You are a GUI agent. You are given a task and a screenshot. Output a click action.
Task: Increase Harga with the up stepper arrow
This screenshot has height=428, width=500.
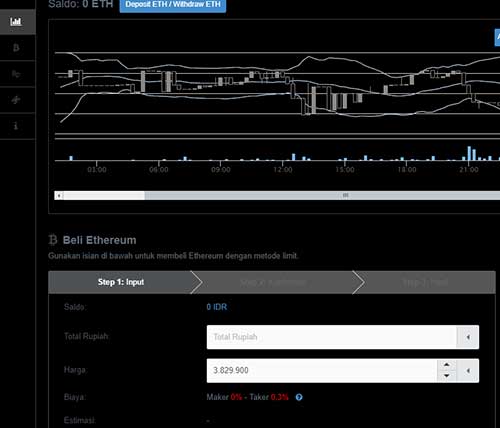(x=447, y=365)
